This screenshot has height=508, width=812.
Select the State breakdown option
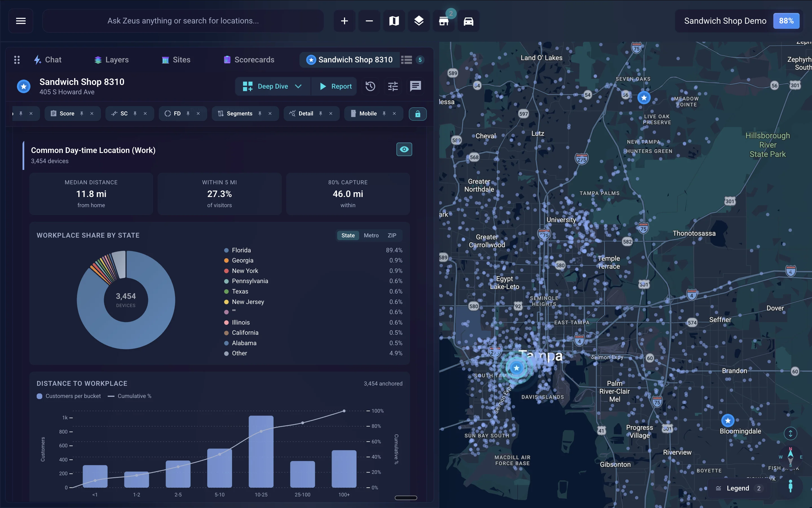[348, 236]
